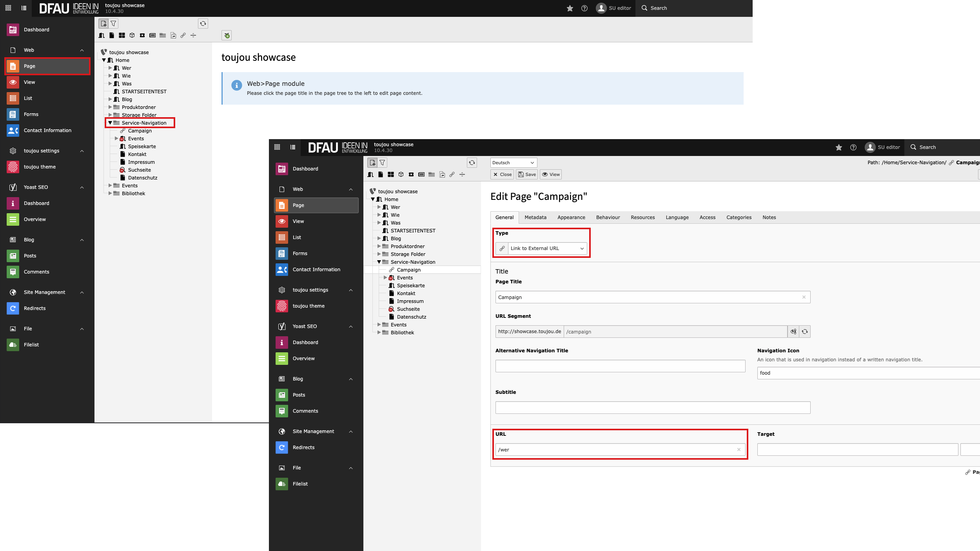Select Campaign page in back window tree

tap(140, 130)
